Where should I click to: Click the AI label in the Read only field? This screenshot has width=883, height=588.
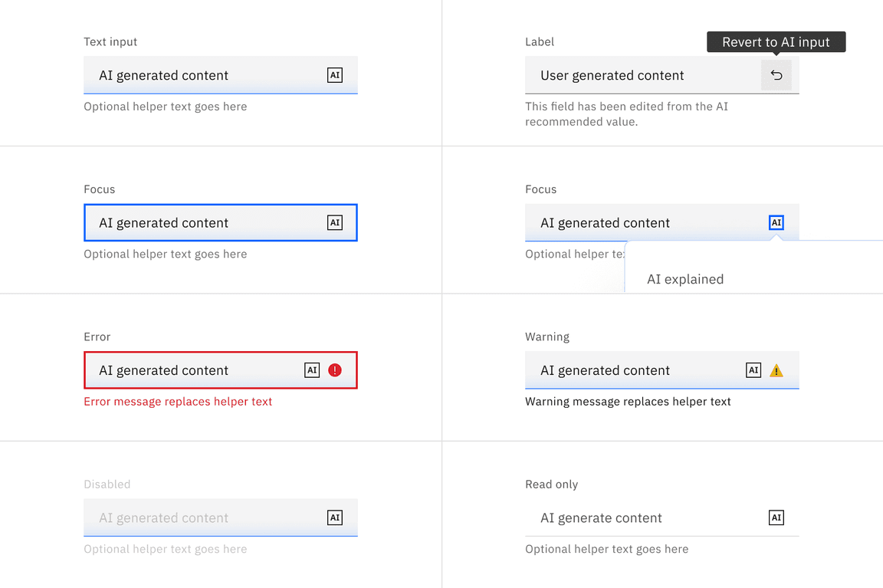(776, 518)
